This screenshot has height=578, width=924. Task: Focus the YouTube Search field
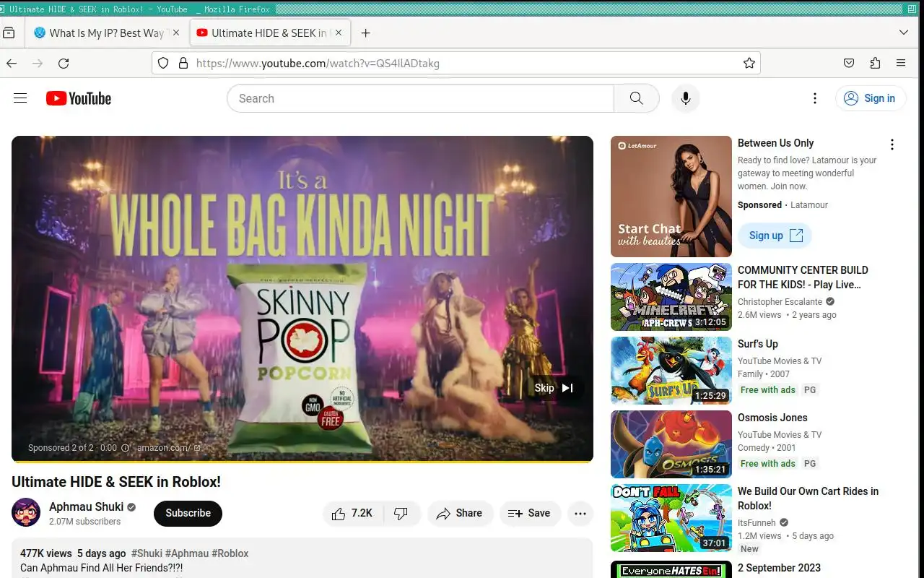(420, 98)
